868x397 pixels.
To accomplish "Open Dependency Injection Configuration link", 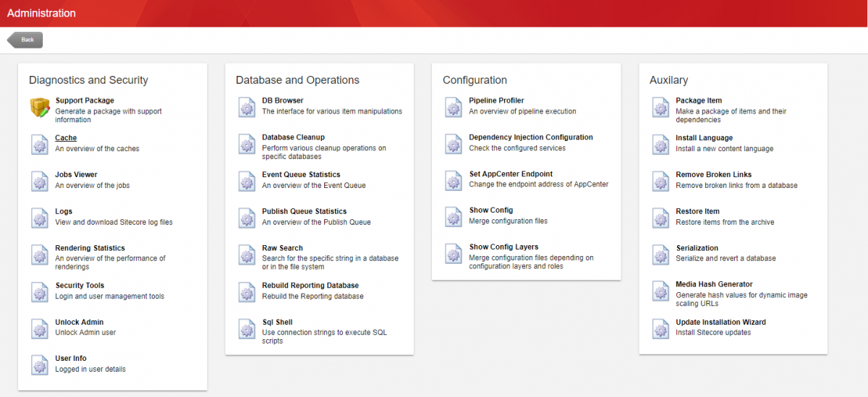I will click(x=530, y=137).
